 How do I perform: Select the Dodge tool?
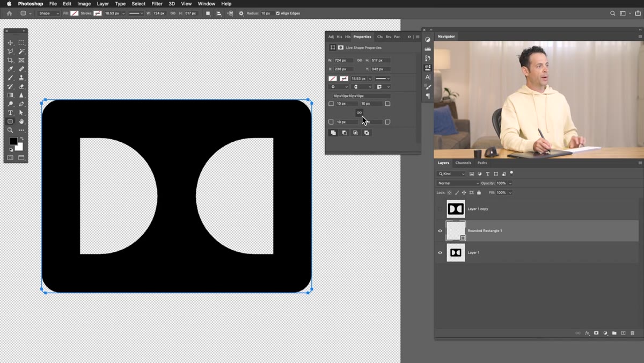(10, 104)
